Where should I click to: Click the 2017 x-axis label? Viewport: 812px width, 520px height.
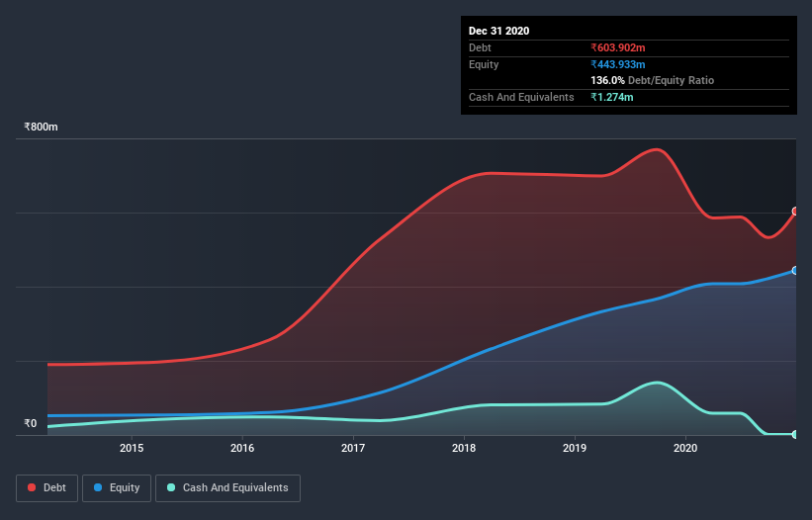coord(353,448)
